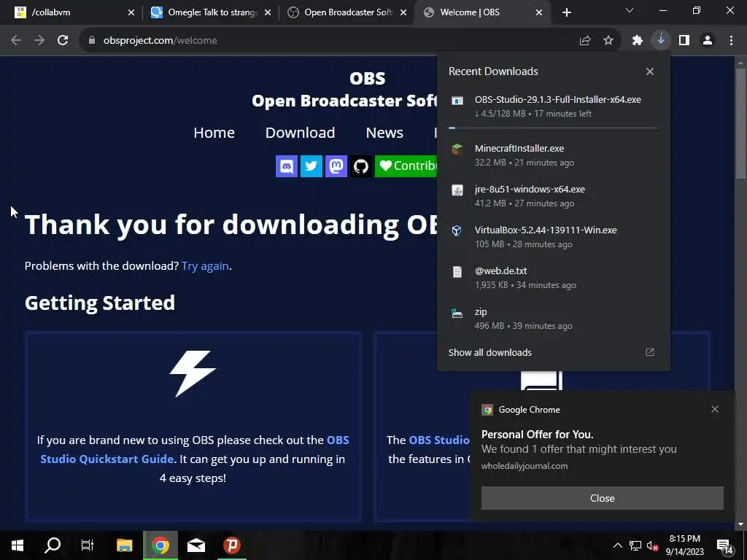Open the red P app on the taskbar
The height and width of the screenshot is (560, 747).
point(232,545)
